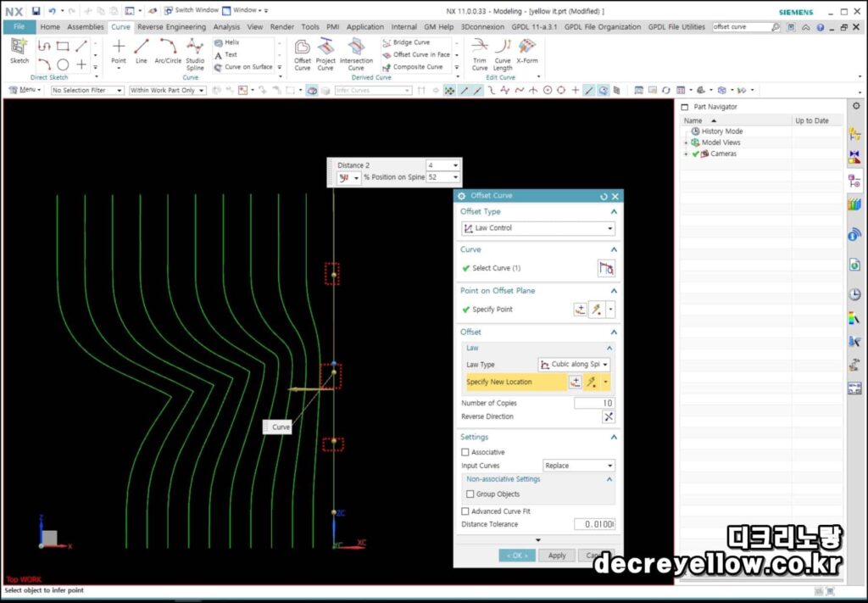Select the Line curve tool
Screen dimensions: 868x603
142,52
